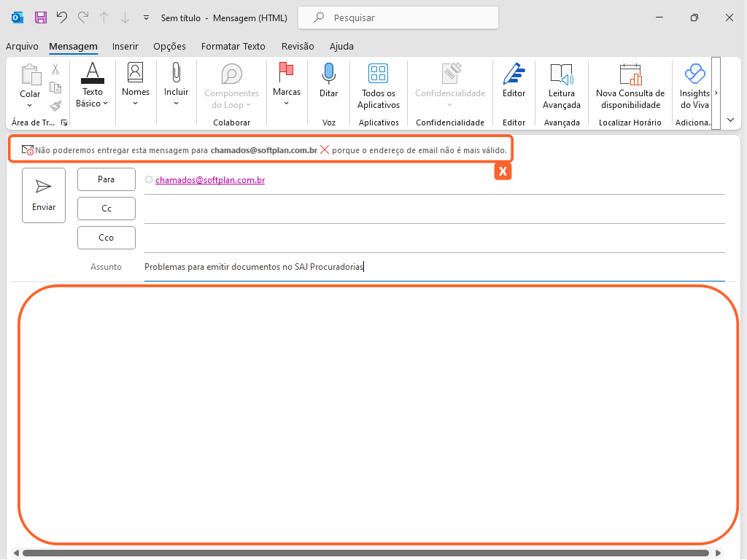Launch the Editor tool
Screen dimensions: 747x560
point(514,81)
